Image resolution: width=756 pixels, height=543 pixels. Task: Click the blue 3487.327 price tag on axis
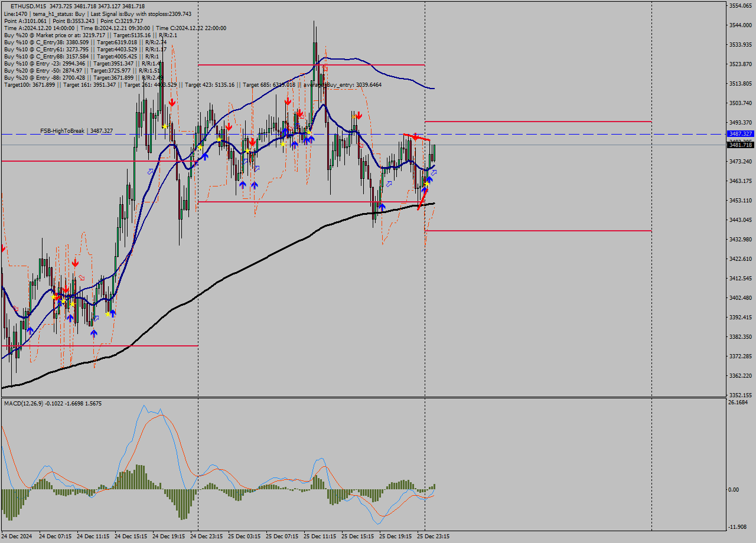741,134
